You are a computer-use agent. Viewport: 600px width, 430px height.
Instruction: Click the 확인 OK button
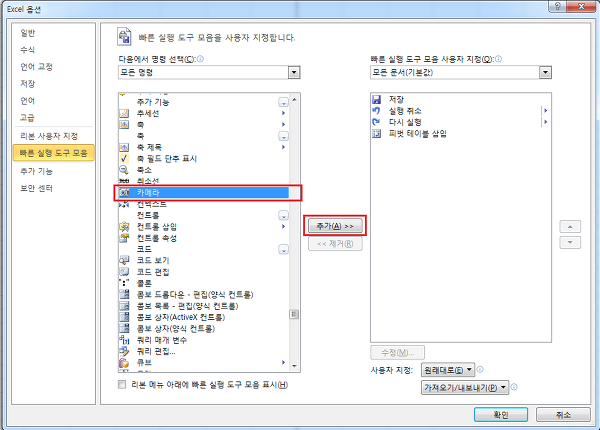[501, 415]
